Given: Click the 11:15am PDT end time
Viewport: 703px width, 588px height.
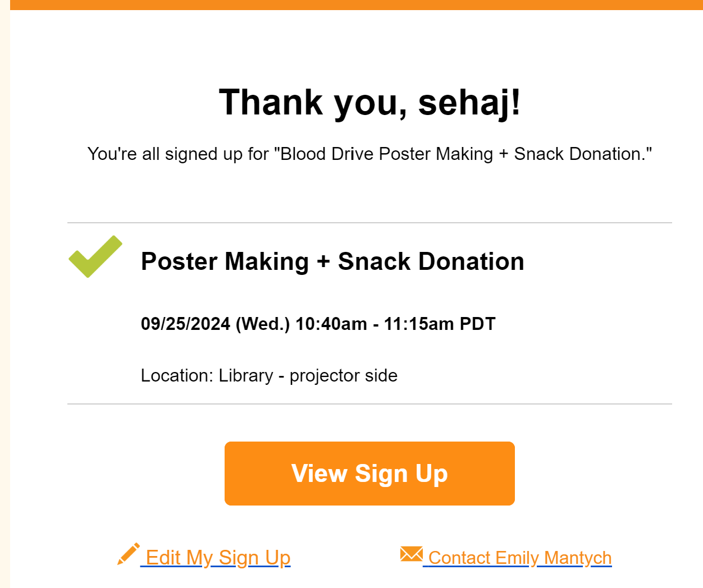Looking at the screenshot, I should [439, 324].
